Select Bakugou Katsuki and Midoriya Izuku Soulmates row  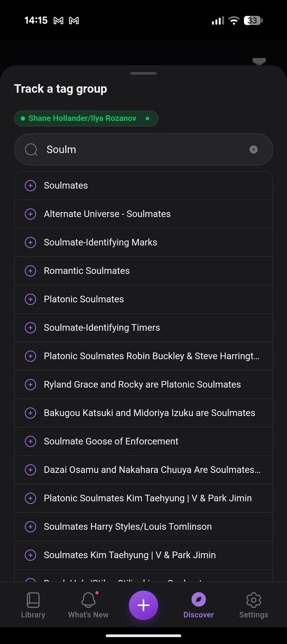pos(143,413)
